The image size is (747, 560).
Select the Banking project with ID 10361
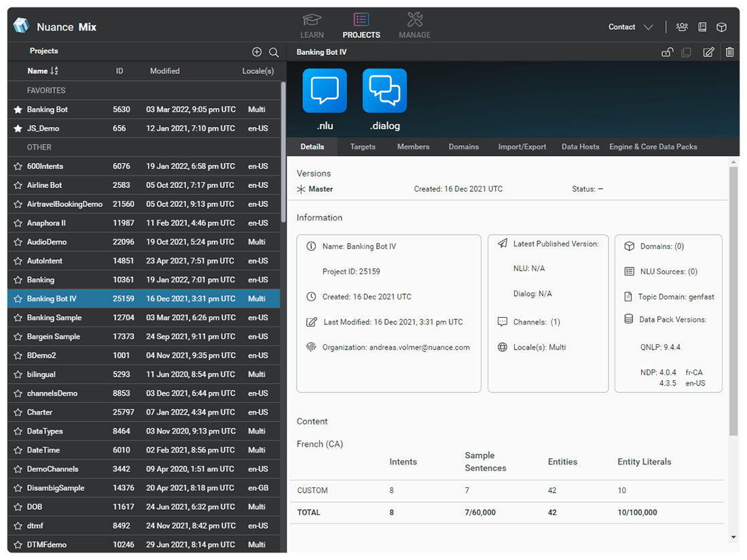(143, 280)
